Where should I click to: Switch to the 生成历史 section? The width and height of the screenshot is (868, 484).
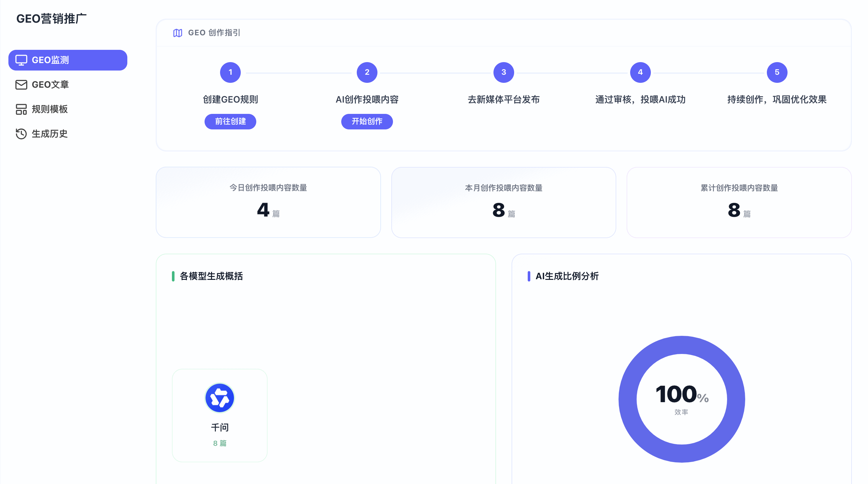coord(49,134)
